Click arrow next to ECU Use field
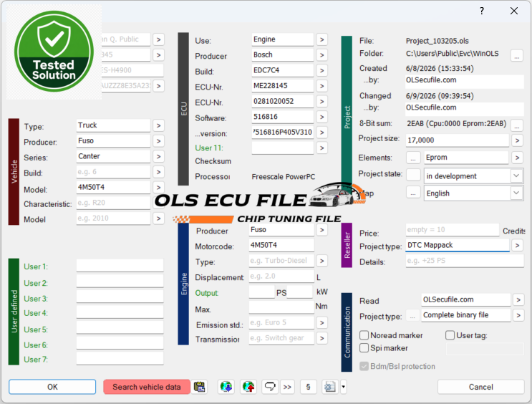532x404 pixels. pyautogui.click(x=322, y=39)
